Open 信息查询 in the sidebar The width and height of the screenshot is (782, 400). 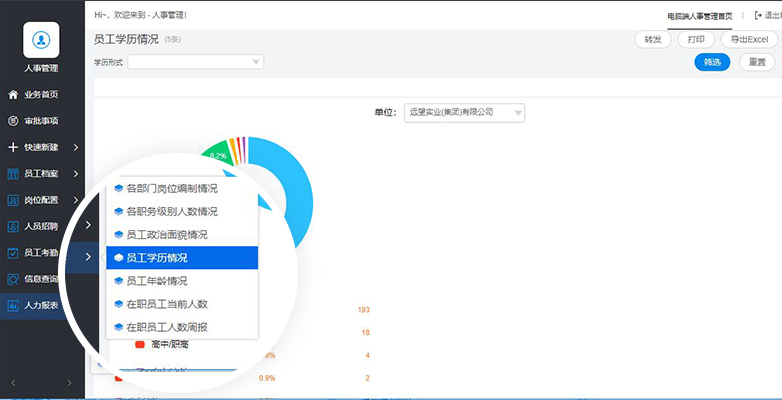tap(42, 280)
